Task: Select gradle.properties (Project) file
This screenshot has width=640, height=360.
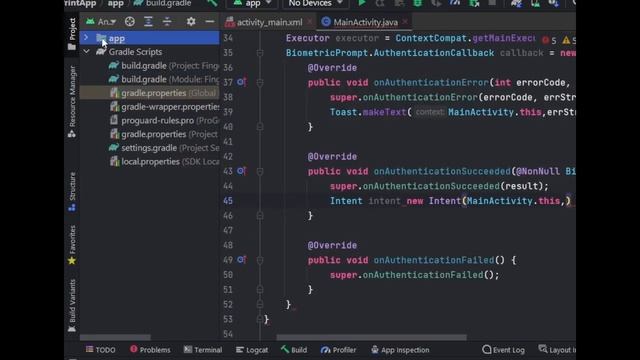Action: click(164, 134)
